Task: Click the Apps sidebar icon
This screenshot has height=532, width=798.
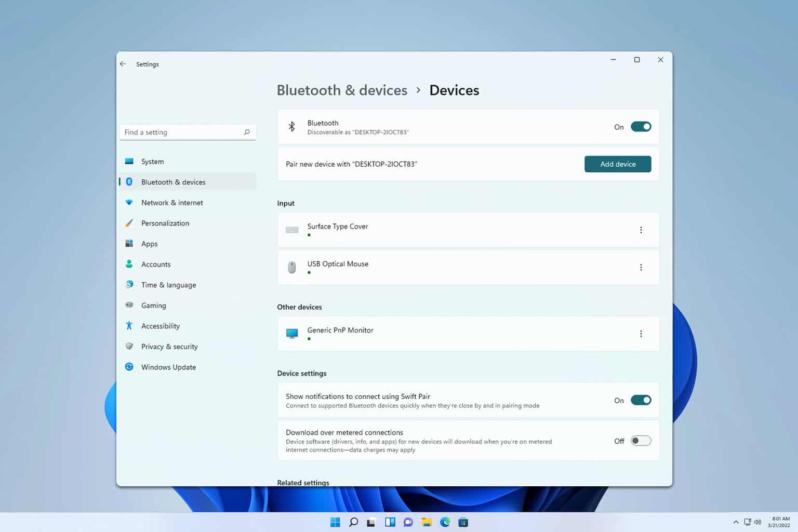Action: [129, 243]
